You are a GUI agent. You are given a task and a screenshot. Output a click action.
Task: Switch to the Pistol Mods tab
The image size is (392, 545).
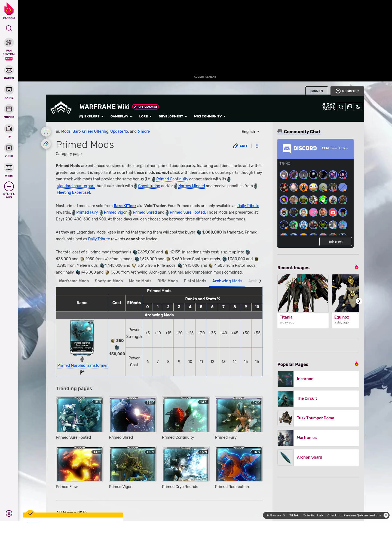coord(195,281)
